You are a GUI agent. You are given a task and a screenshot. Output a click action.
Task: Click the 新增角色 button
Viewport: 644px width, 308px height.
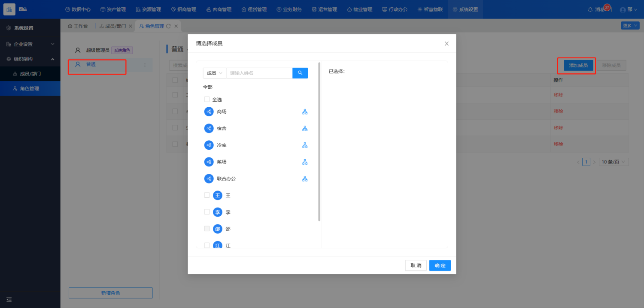point(111,293)
